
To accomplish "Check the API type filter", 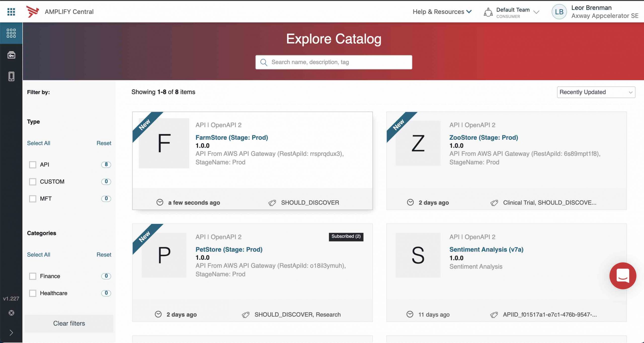I will pyautogui.click(x=33, y=165).
